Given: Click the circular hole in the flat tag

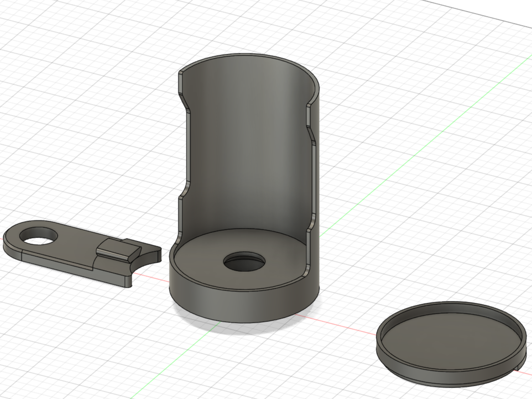Looking at the screenshot, I should [x=39, y=236].
